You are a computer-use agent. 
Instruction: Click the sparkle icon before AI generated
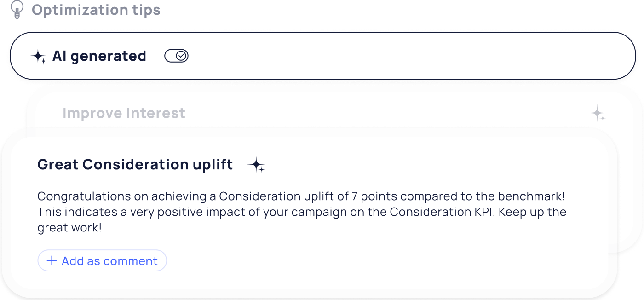tap(38, 57)
